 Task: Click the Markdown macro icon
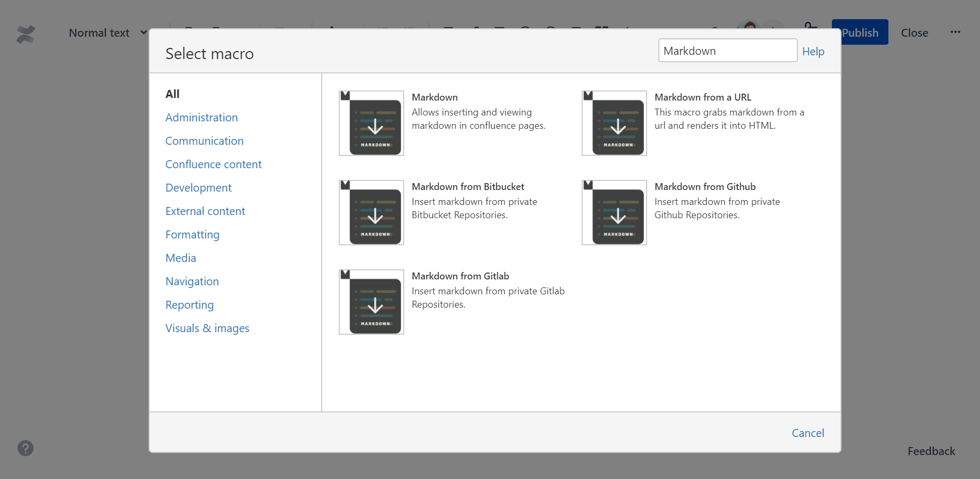(x=371, y=123)
